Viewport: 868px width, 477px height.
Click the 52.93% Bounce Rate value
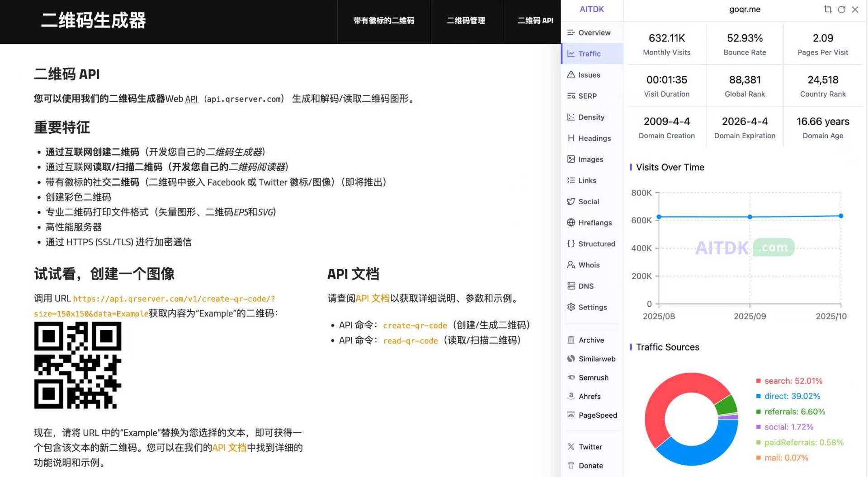745,38
